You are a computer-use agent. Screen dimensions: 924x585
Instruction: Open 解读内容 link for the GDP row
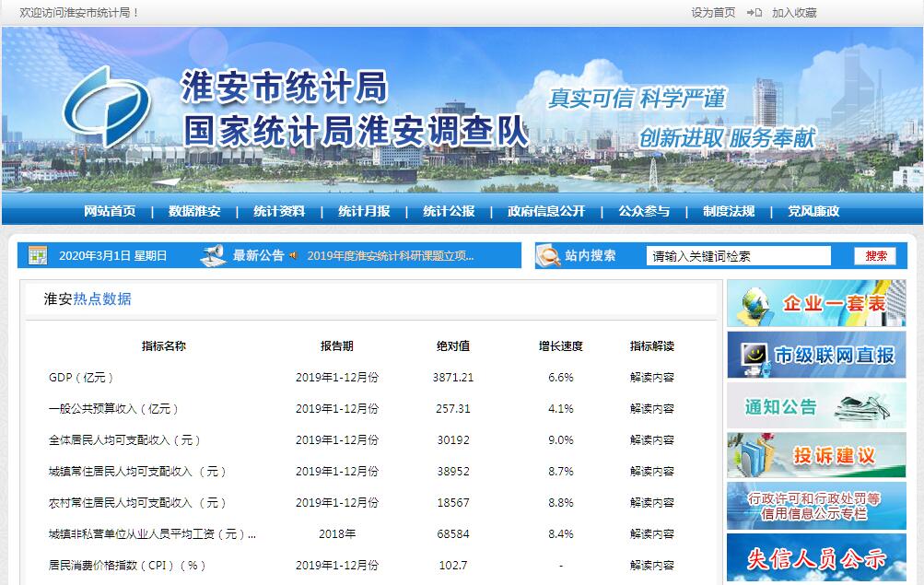point(652,378)
